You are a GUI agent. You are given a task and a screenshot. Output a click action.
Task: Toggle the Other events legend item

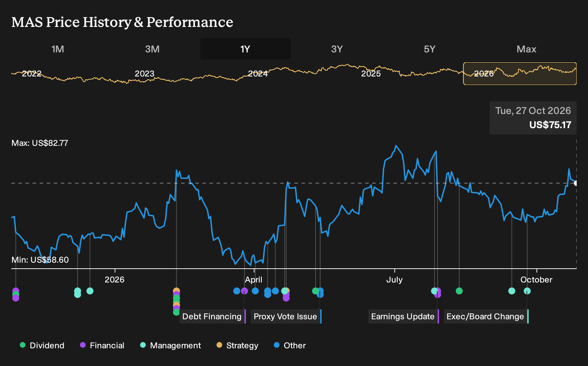click(x=290, y=345)
